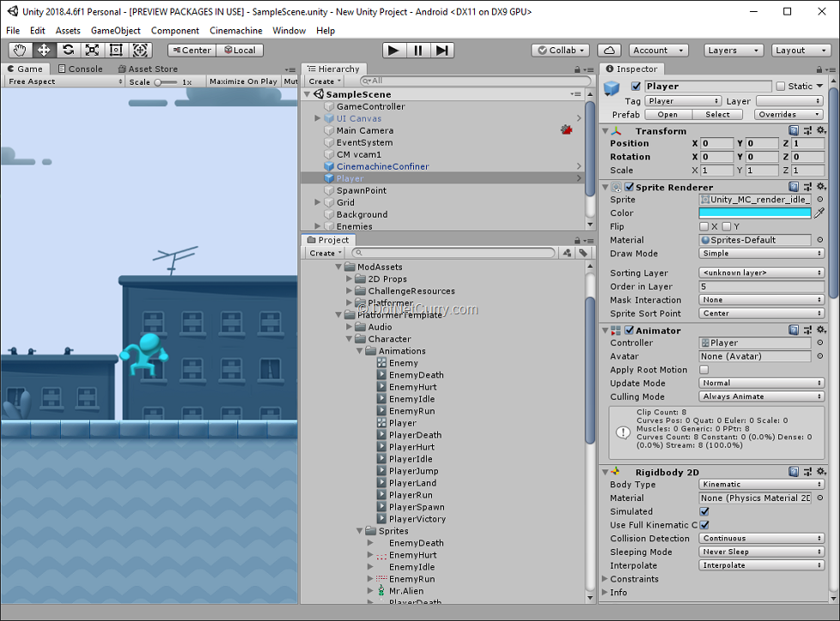The width and height of the screenshot is (840, 621).
Task: Open the Collision Detection dropdown
Action: coord(761,538)
